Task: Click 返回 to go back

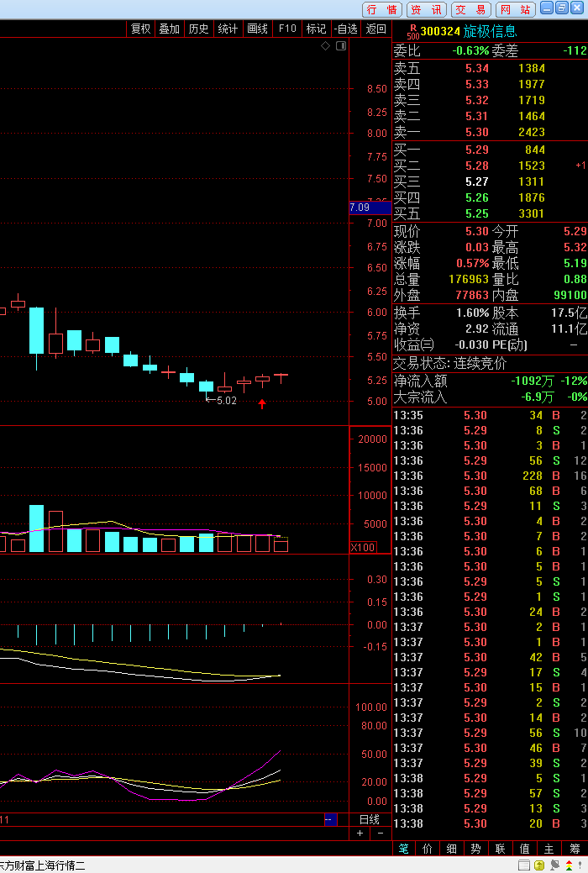Action: 375,29
